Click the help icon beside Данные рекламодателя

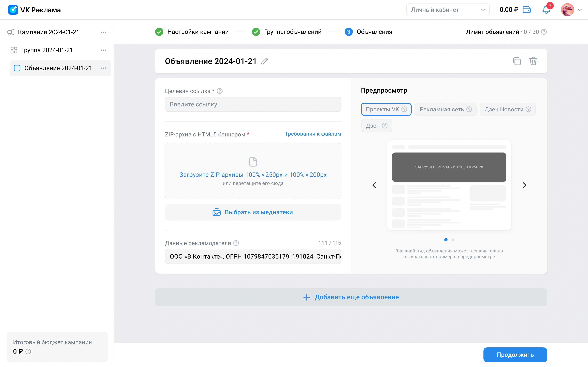[236, 243]
